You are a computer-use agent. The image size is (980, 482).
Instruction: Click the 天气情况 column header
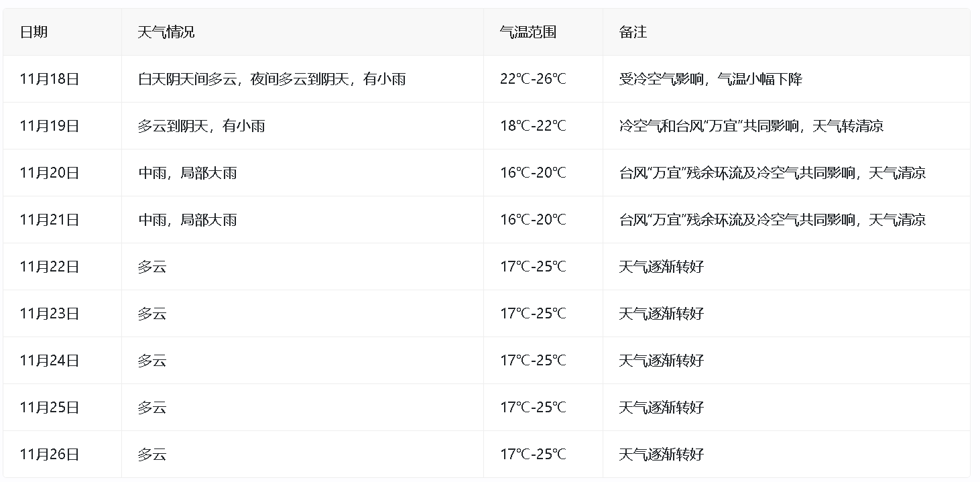tap(166, 32)
